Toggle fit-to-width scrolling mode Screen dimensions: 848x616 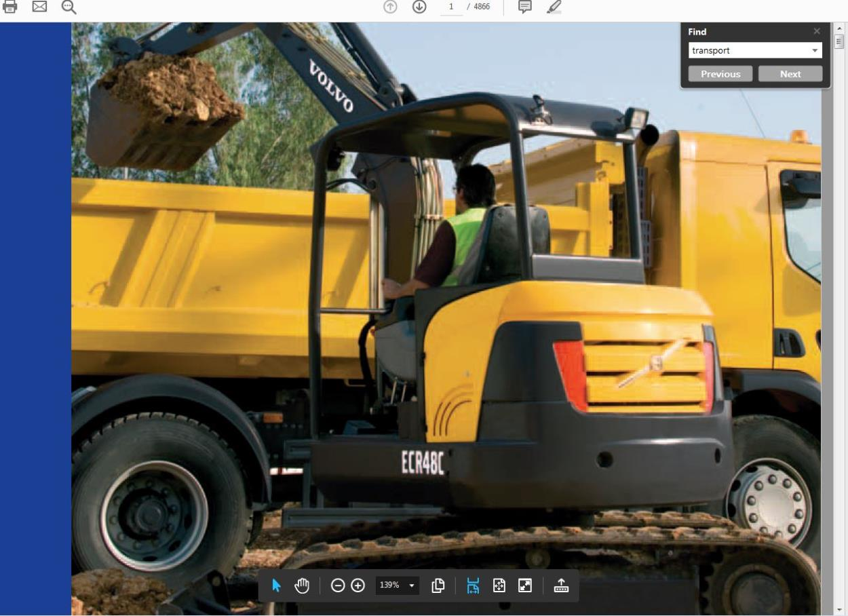coord(473,585)
